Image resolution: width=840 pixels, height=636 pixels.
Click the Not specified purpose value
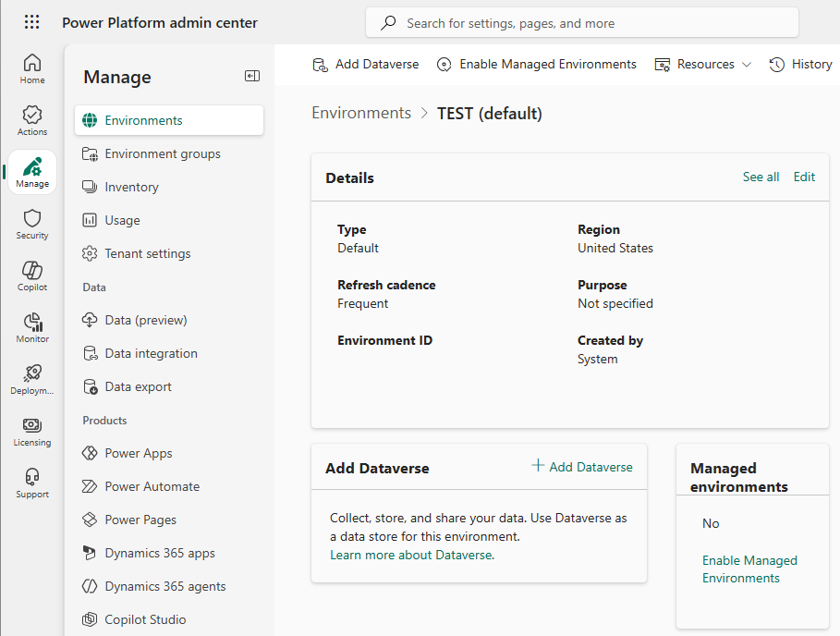[615, 303]
